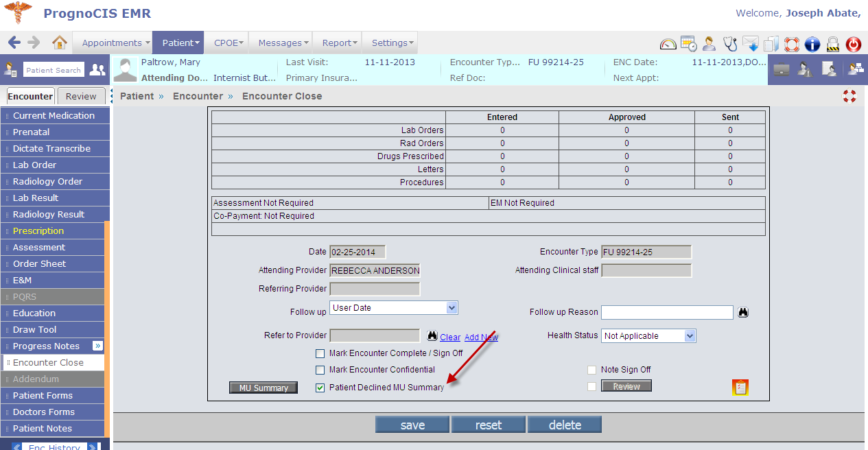This screenshot has width=868, height=450.
Task: Go back with the blue left arrow
Action: (14, 43)
